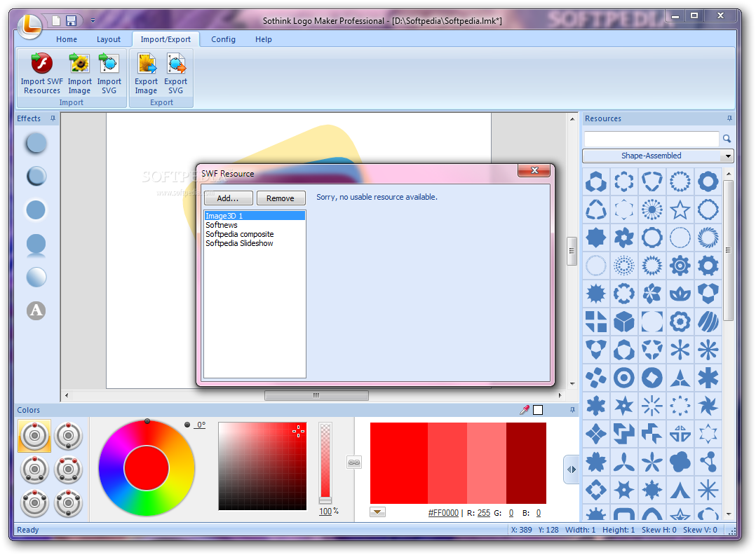Click the Add... button in SWF Resource dialog
Viewport: 756px width, 555px height.
(x=228, y=198)
